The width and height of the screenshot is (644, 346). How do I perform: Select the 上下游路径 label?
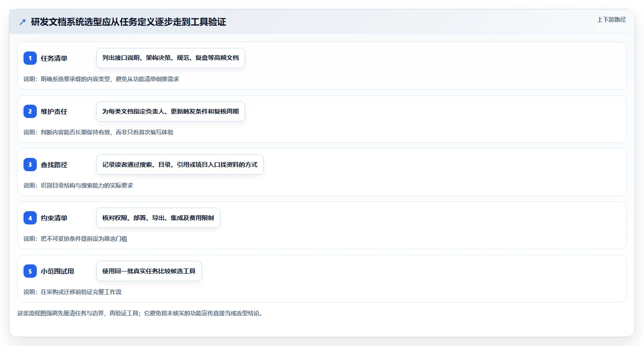tap(611, 20)
